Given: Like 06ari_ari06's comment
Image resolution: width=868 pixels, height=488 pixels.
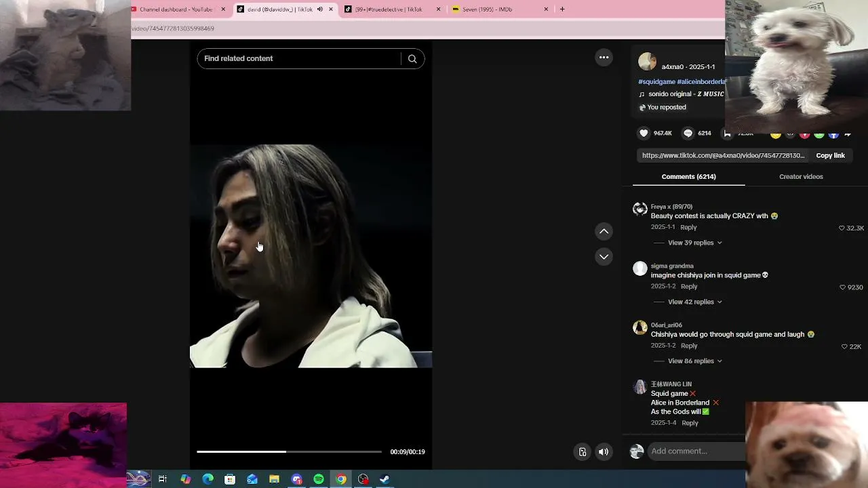Looking at the screenshot, I should coord(844,346).
